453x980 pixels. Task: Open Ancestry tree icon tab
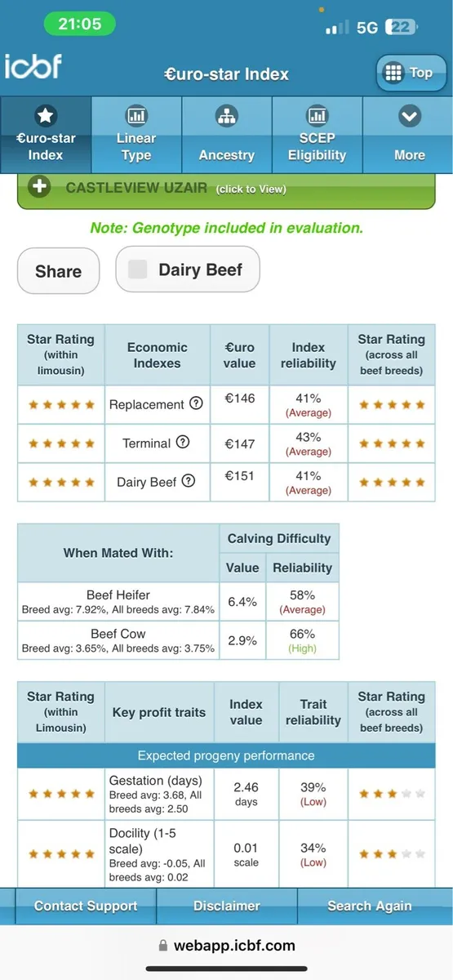pyautogui.click(x=227, y=134)
